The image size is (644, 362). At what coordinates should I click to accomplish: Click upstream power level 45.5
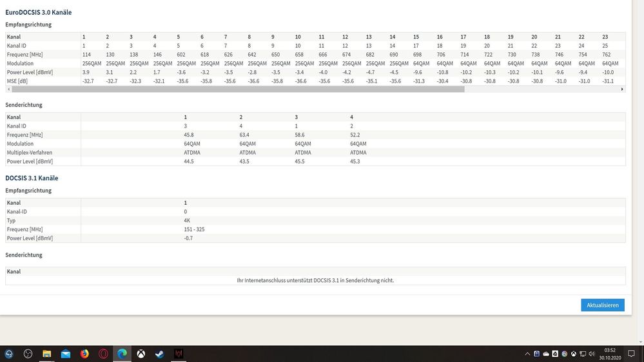[300, 162]
